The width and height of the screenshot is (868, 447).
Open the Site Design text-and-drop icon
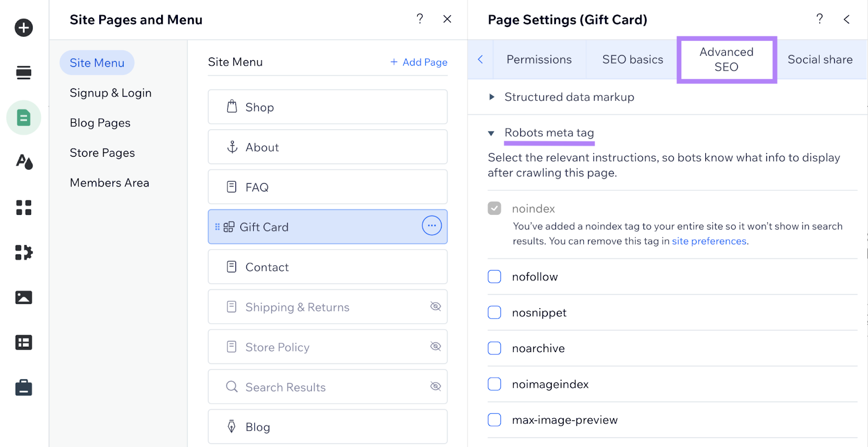[x=23, y=162]
